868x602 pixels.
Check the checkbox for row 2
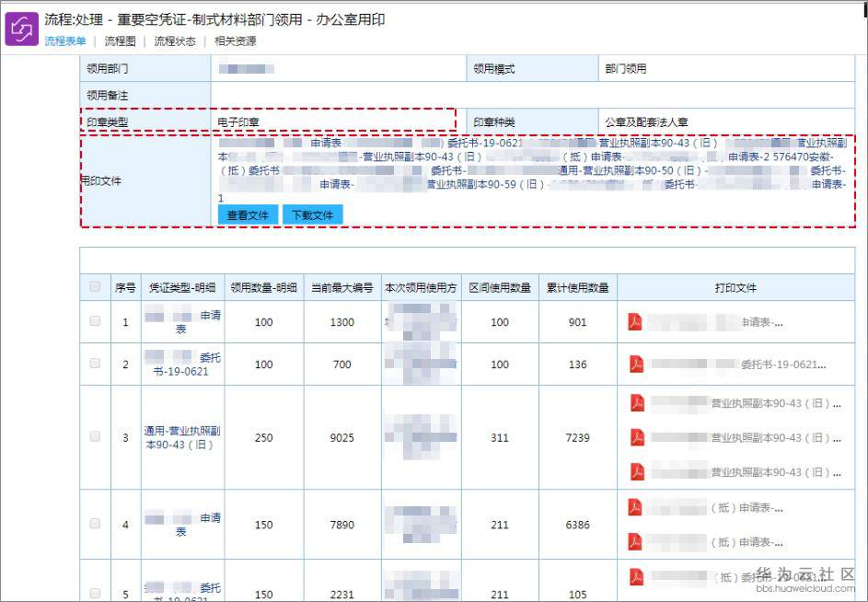click(x=95, y=364)
